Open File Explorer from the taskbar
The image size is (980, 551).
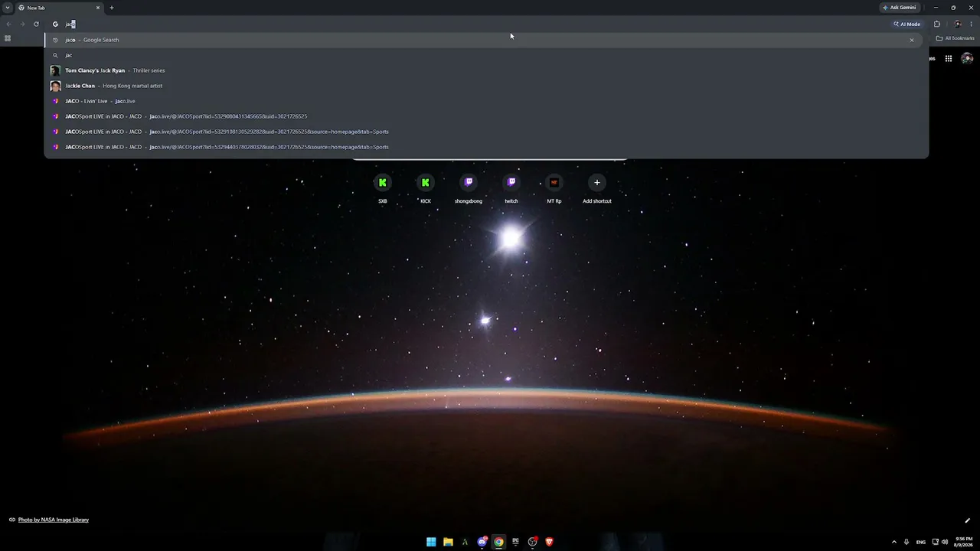pyautogui.click(x=448, y=542)
